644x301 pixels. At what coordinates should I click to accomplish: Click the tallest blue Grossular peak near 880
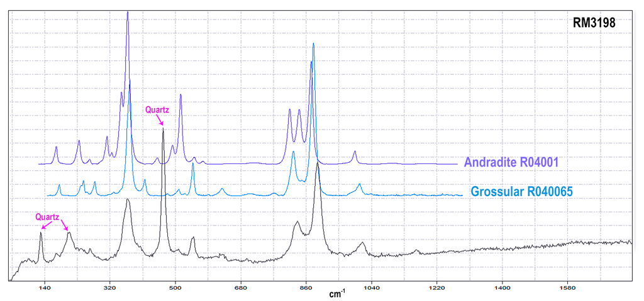point(313,44)
